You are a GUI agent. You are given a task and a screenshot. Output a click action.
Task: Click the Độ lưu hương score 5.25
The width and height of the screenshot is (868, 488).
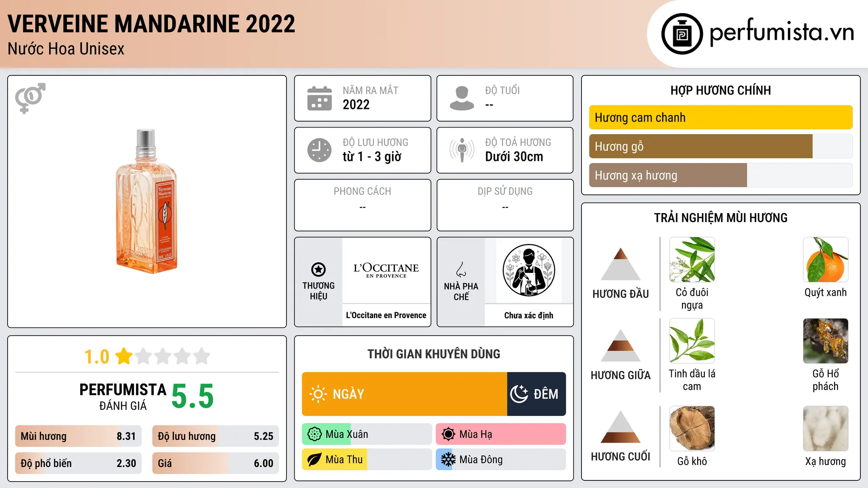[x=264, y=436]
